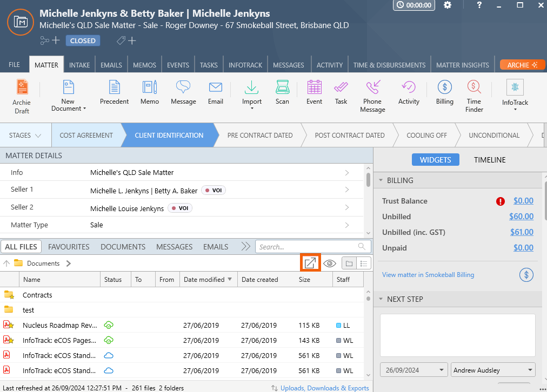Click the matter details scrollbar thumb
The image size is (547, 392).
click(x=369, y=179)
